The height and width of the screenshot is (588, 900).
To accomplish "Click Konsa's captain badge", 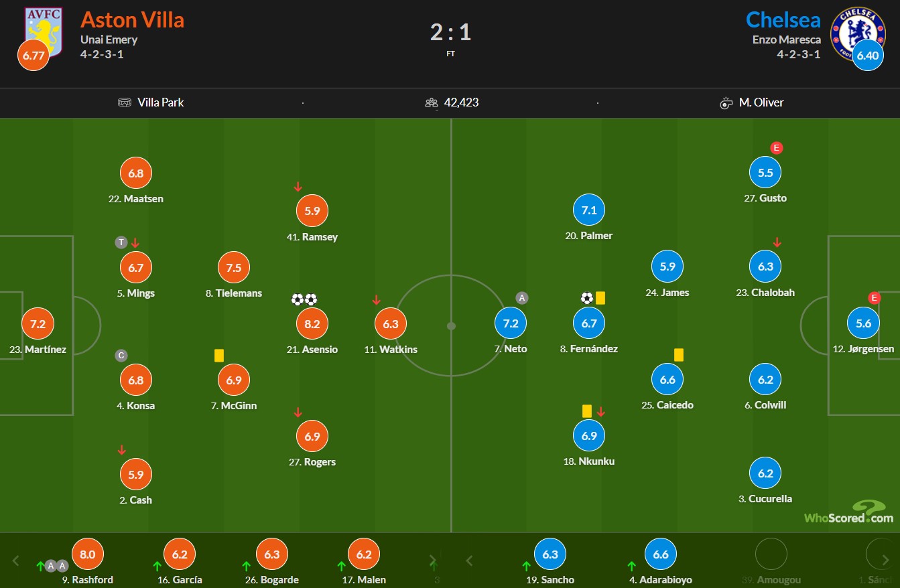I will click(x=121, y=356).
